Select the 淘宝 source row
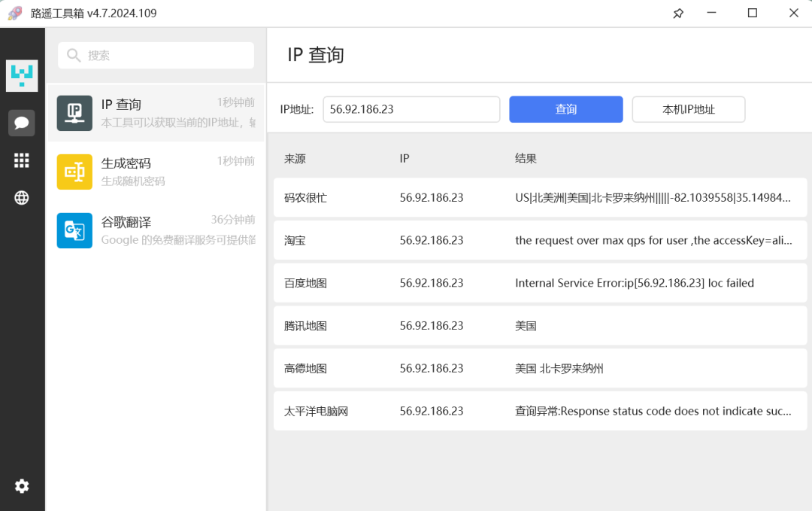The width and height of the screenshot is (812, 511). [540, 241]
